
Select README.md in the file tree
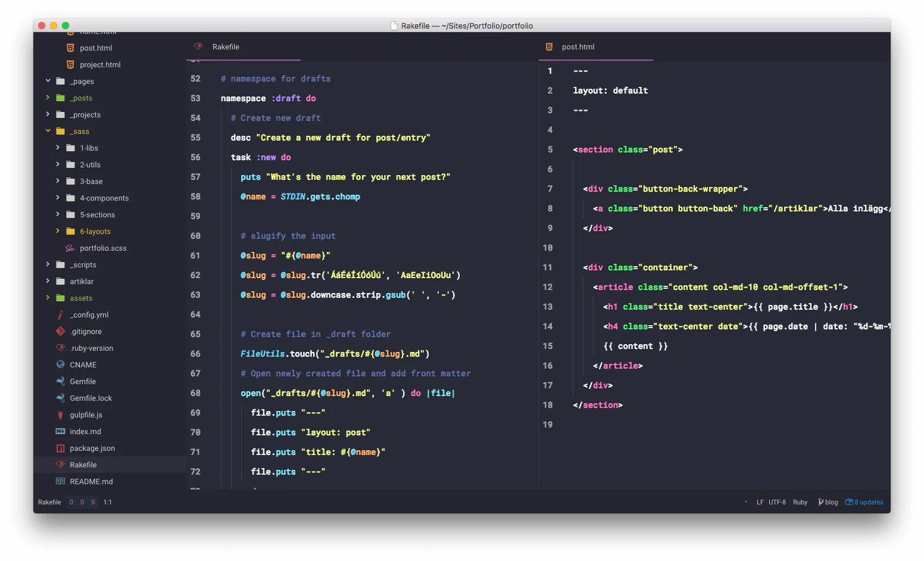[x=90, y=481]
